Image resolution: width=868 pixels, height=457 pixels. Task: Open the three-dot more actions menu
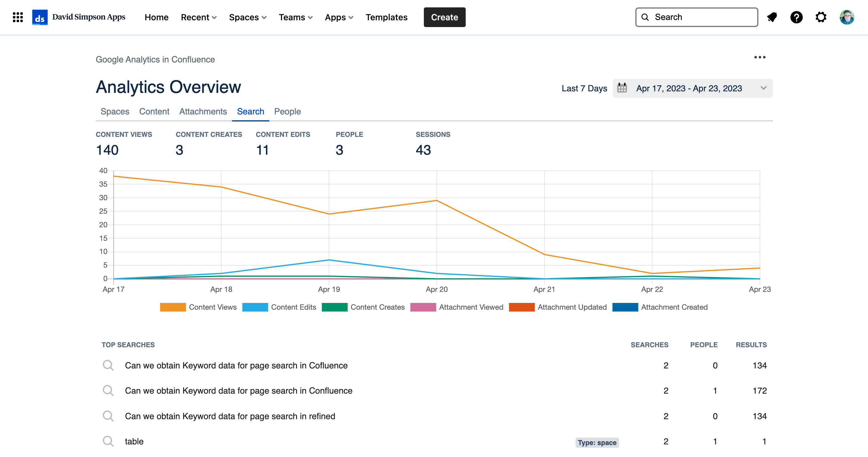point(760,57)
